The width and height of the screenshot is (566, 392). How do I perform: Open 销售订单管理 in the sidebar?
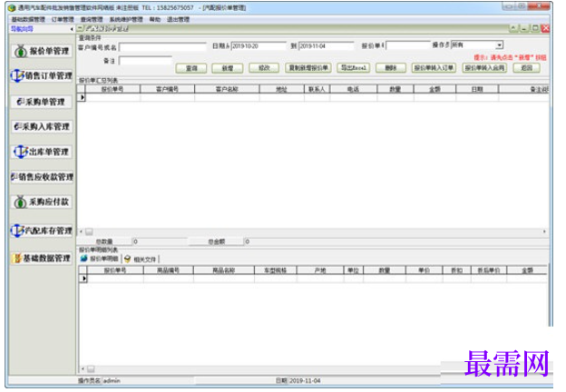click(x=42, y=76)
